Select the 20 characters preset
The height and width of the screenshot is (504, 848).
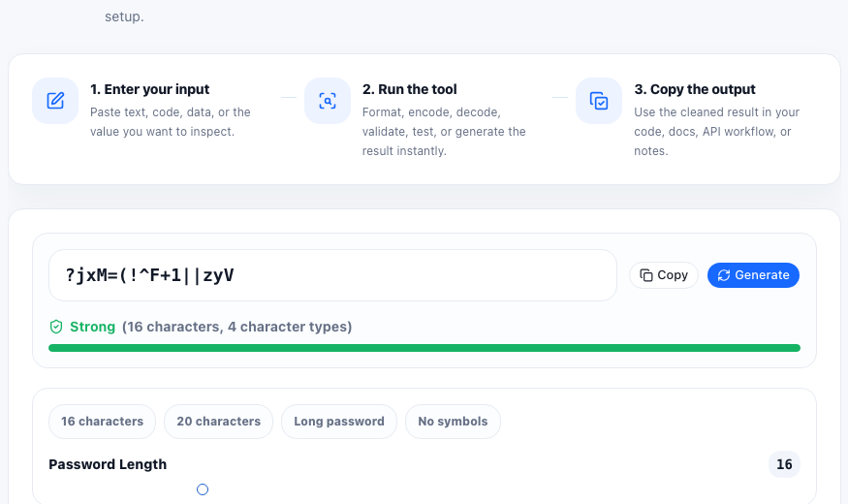click(218, 422)
